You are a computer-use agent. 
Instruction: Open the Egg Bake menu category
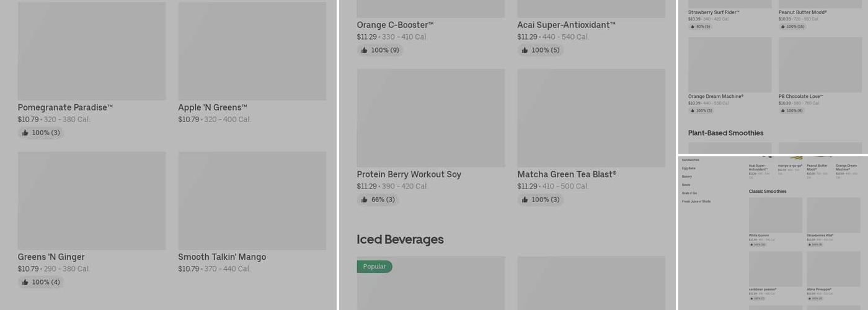click(x=689, y=169)
